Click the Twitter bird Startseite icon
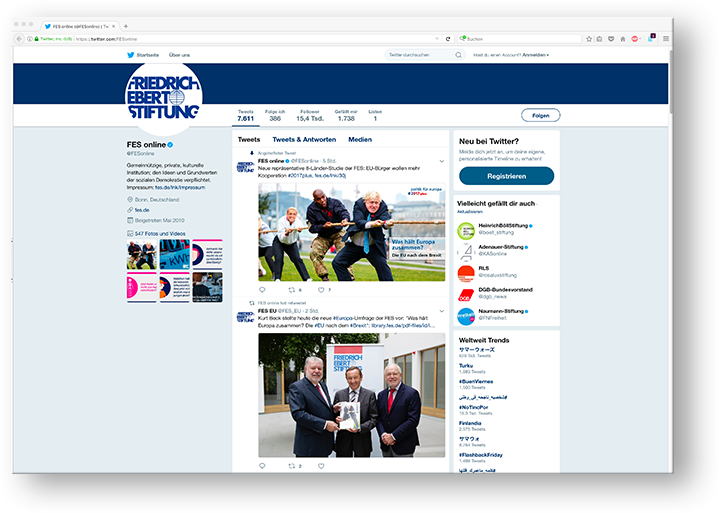This screenshot has width=719, height=513. tap(131, 55)
